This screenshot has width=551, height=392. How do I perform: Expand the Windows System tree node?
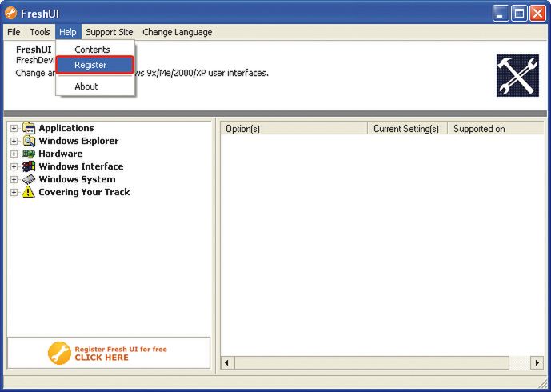(x=14, y=179)
